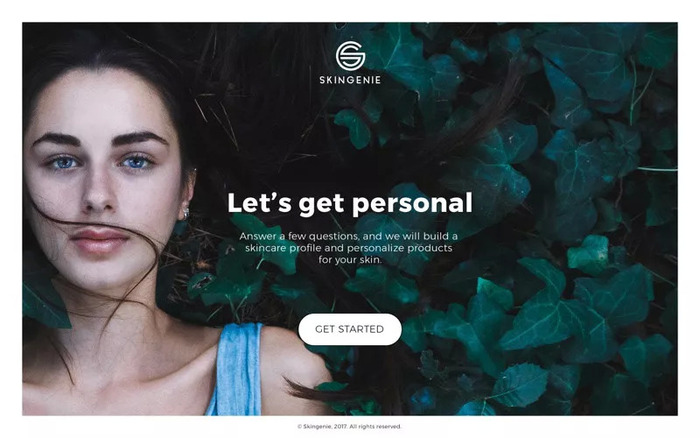Click the GET STARTED button
Screen dimensions: 700x438
click(350, 329)
